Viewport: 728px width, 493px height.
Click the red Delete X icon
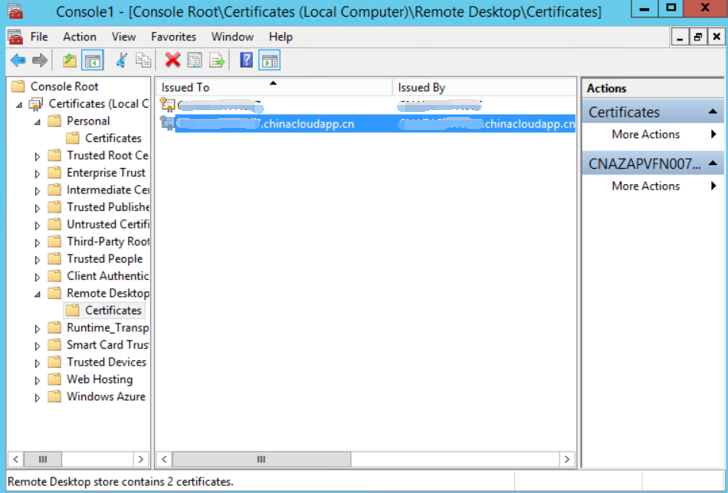pyautogui.click(x=173, y=61)
